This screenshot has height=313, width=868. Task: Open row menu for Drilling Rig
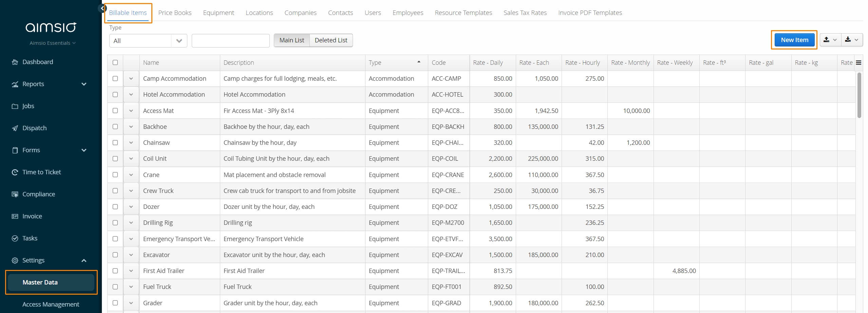pos(131,223)
